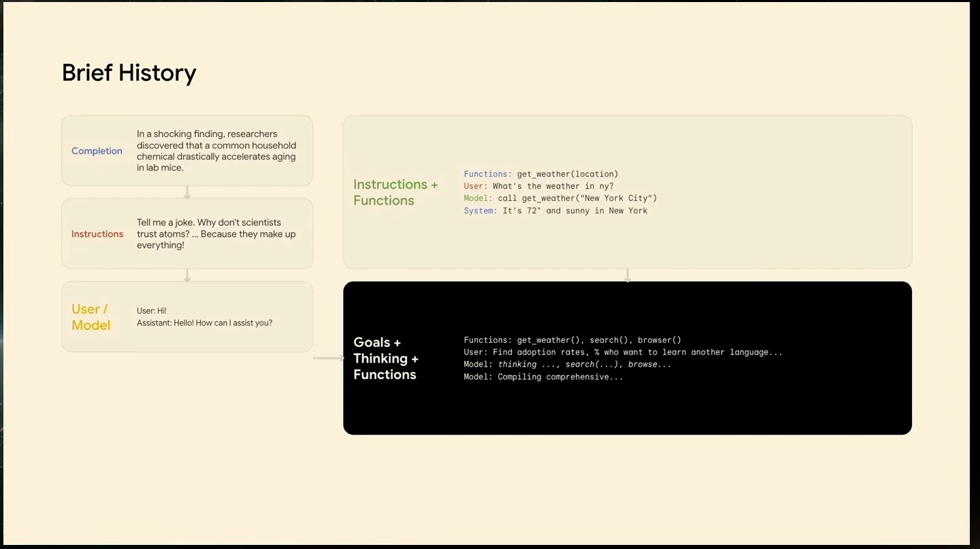
Task: Click "User: What's the weather in ny?"
Action: click(x=538, y=186)
